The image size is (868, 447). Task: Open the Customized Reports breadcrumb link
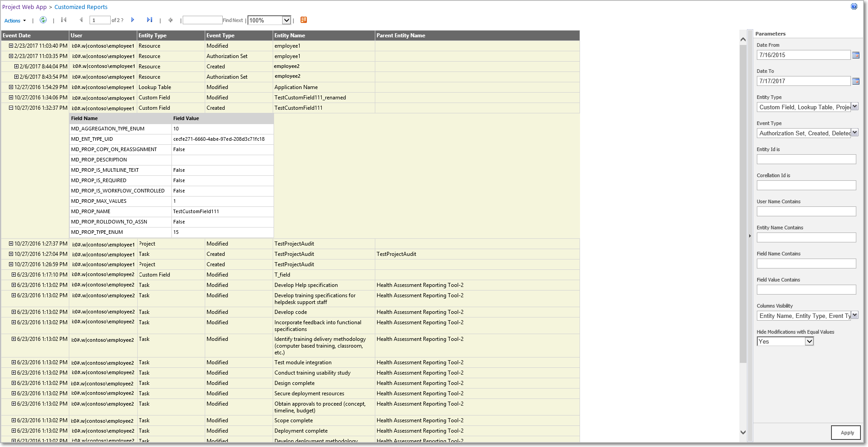81,7
